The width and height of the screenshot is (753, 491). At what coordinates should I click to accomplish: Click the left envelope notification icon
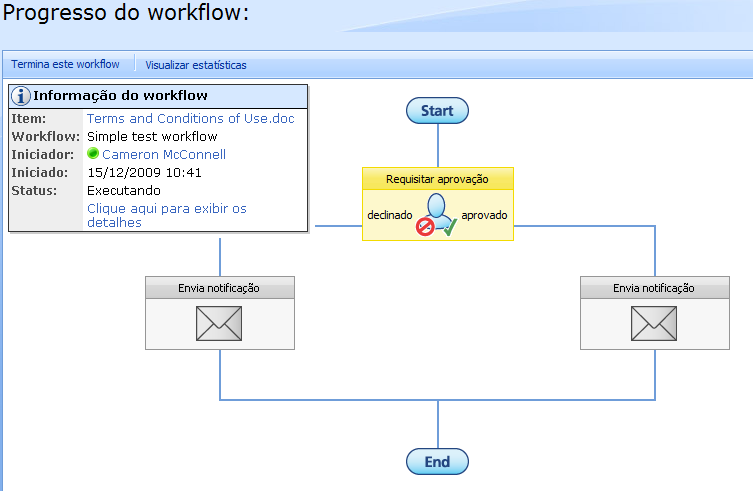[219, 324]
